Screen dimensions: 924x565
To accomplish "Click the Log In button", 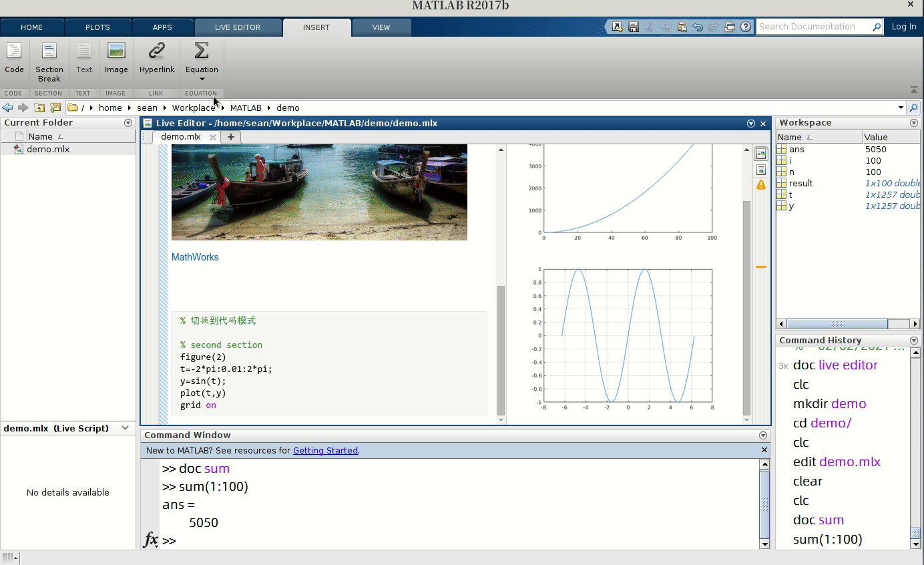I will (x=904, y=27).
